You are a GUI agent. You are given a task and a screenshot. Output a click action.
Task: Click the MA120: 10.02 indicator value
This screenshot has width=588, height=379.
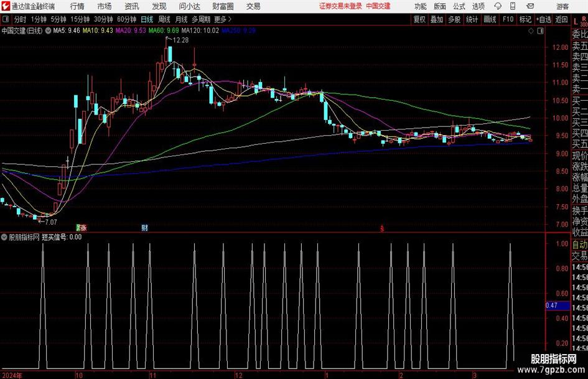tap(200, 30)
